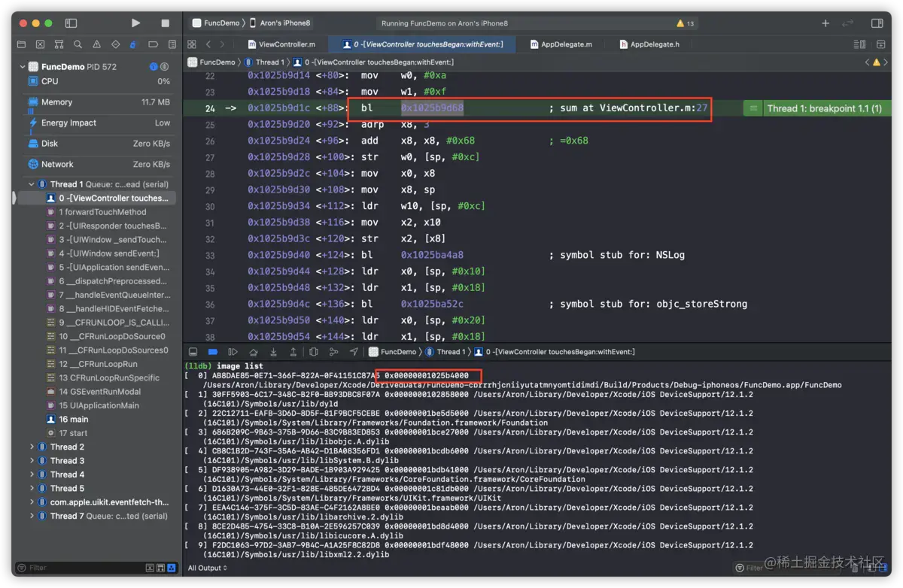Jump to the next issue arrow
903x588 pixels.
point(887,62)
